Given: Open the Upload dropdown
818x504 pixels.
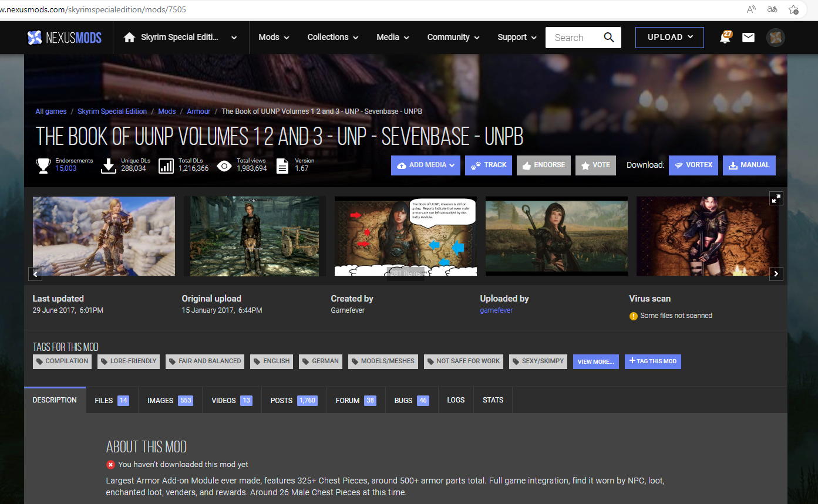Looking at the screenshot, I should coord(670,38).
